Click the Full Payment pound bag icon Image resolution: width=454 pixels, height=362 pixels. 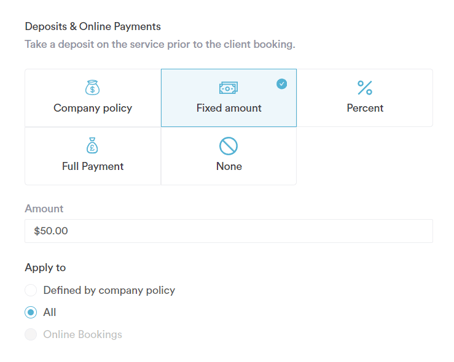point(92,145)
